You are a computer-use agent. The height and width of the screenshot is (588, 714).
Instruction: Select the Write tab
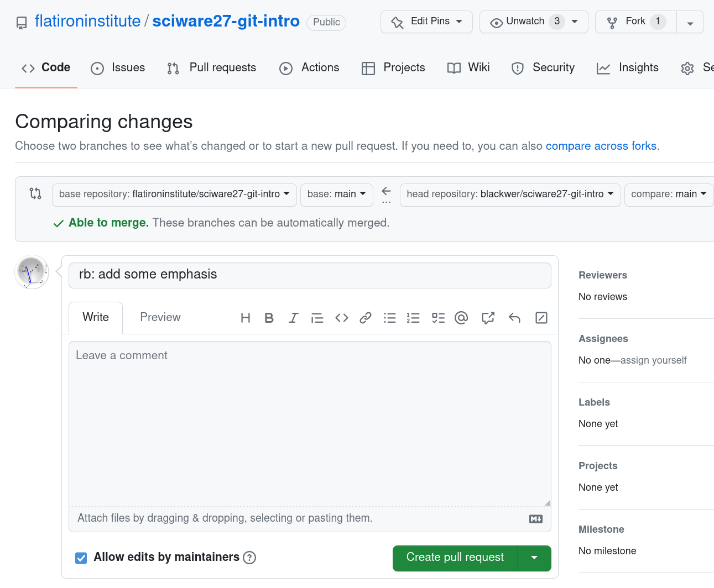pos(96,318)
